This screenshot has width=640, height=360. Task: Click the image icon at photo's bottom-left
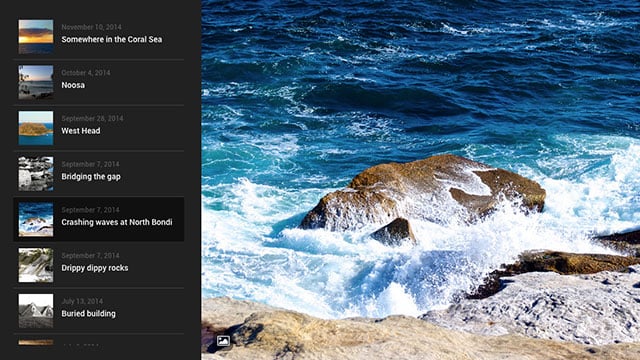coord(223,340)
